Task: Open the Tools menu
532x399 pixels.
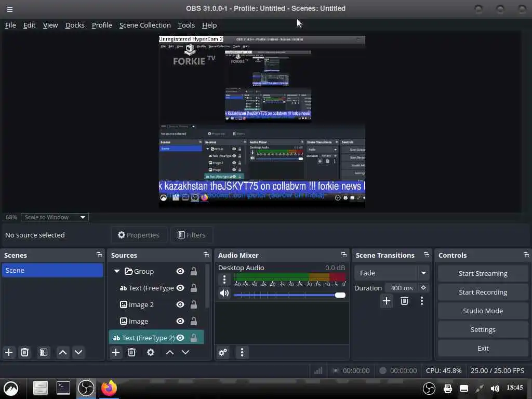Action: [x=187, y=25]
